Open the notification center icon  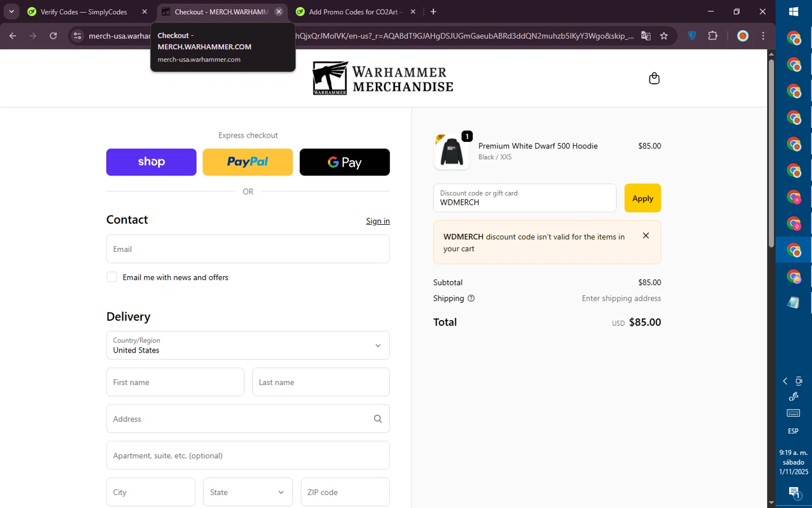pos(794,492)
